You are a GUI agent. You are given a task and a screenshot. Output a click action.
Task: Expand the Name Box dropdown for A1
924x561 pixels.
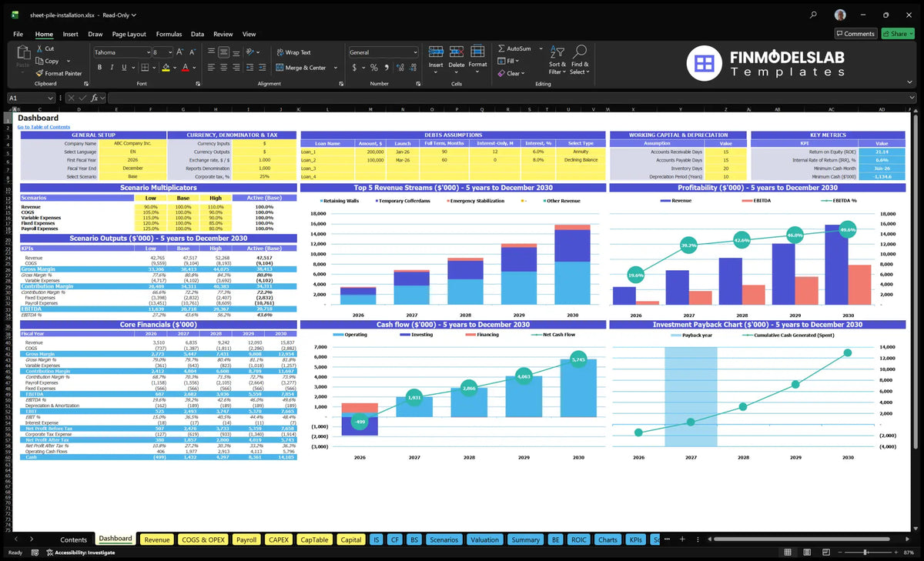pos(51,98)
